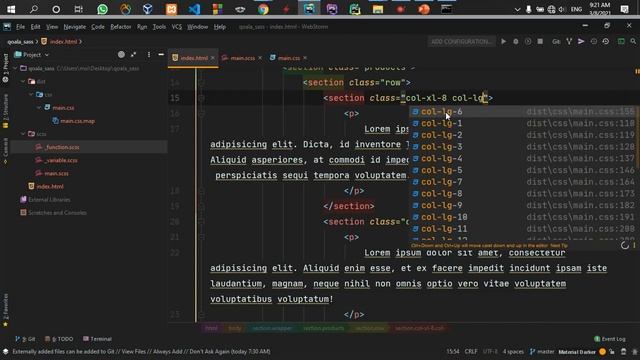This screenshot has height=360, width=640.
Task: Open WhatsApp from the taskbar
Action: point(102,9)
